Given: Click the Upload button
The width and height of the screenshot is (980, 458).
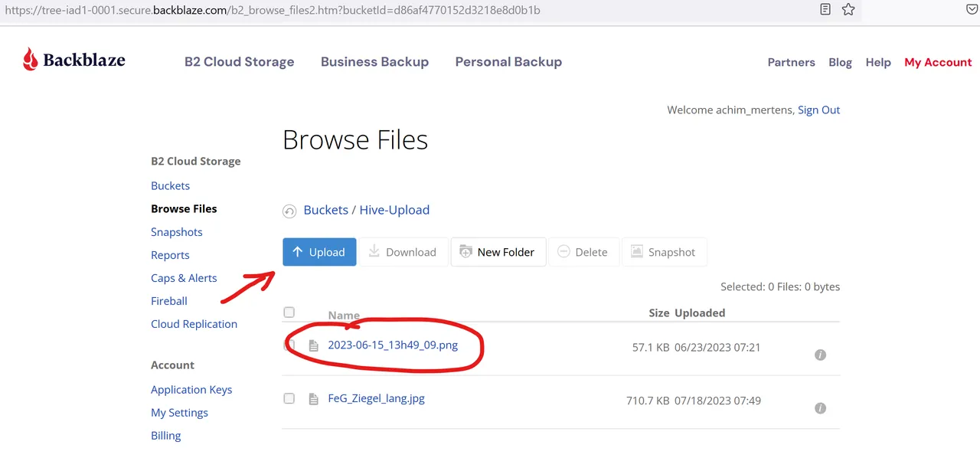Looking at the screenshot, I should [x=319, y=252].
